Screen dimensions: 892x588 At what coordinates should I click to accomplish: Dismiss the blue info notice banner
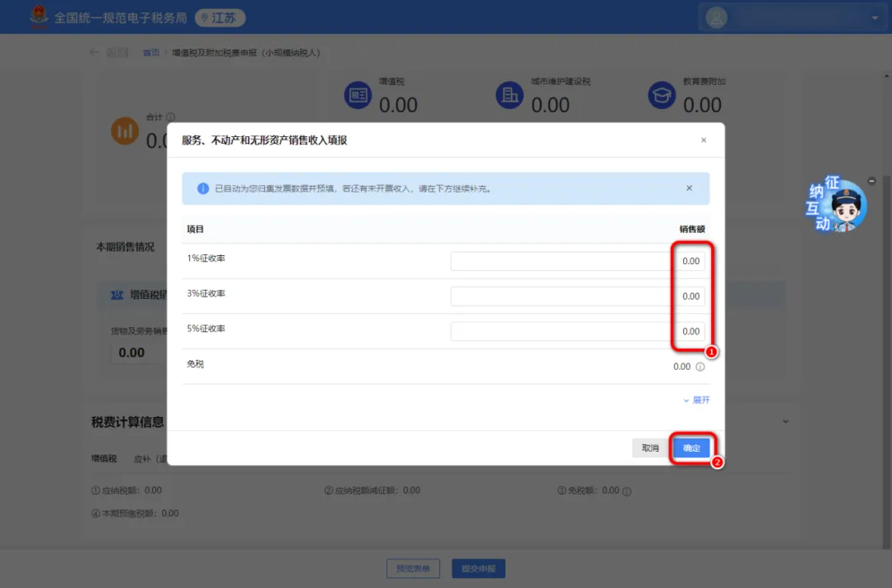pos(689,188)
